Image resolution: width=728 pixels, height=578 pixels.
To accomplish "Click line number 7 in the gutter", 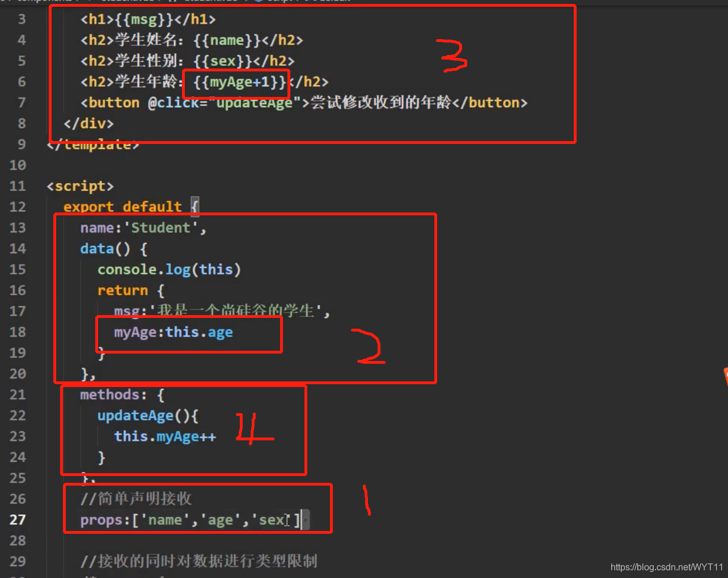I will [x=22, y=103].
